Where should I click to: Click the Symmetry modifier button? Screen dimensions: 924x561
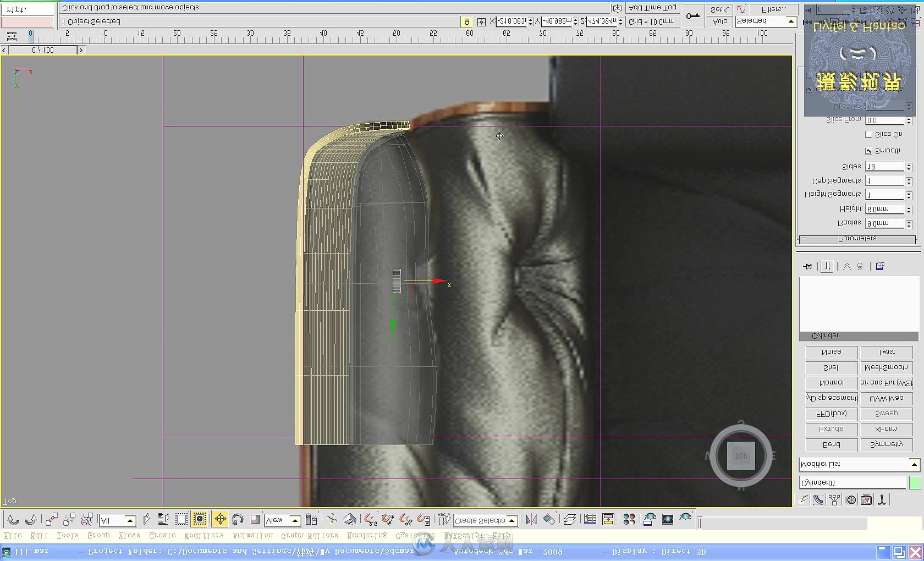(x=886, y=445)
